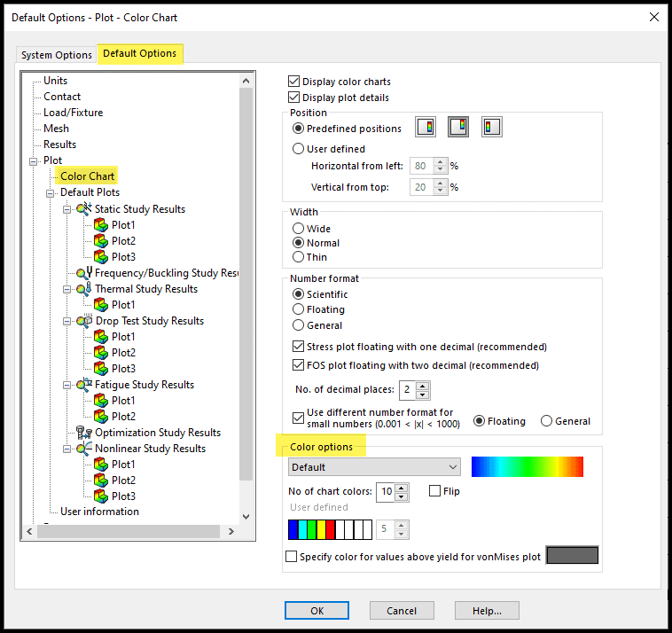Viewport: 672px width, 633px height.
Task: Choose the middle predefined chart position icon
Action: (x=458, y=128)
